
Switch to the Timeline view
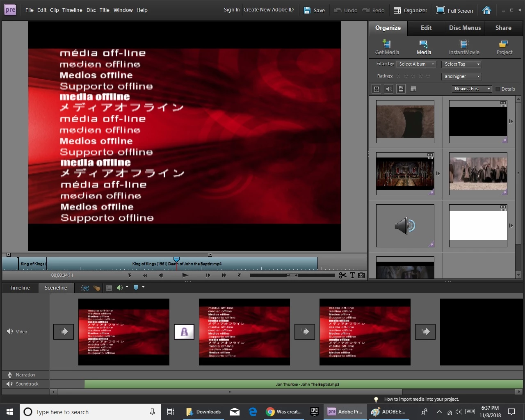[20, 288]
